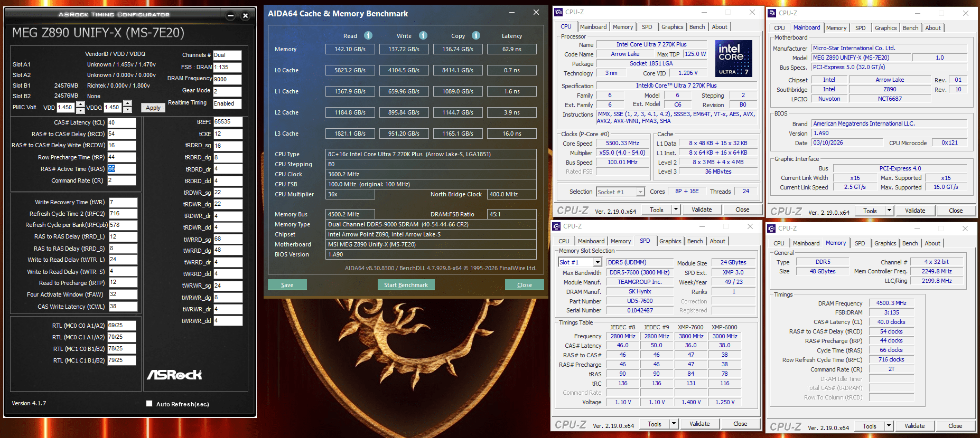Click the Part Number UD5-7600 value
Viewport: 980px width, 438px height.
pos(640,301)
